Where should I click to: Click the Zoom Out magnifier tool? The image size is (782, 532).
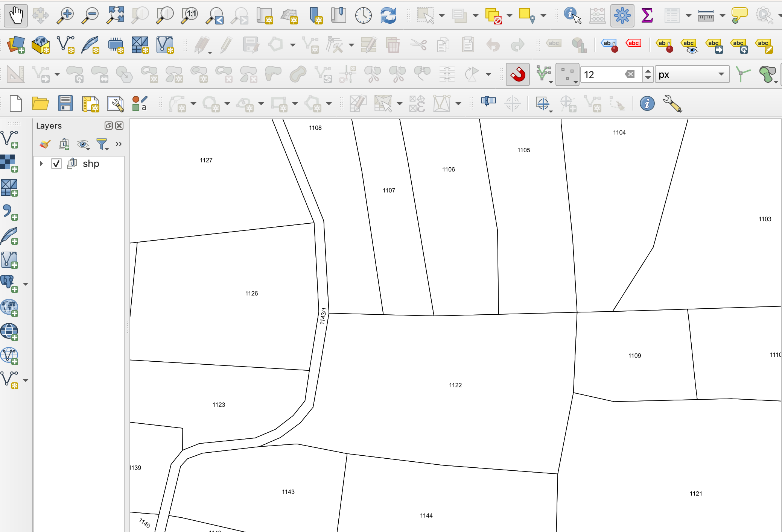point(90,15)
